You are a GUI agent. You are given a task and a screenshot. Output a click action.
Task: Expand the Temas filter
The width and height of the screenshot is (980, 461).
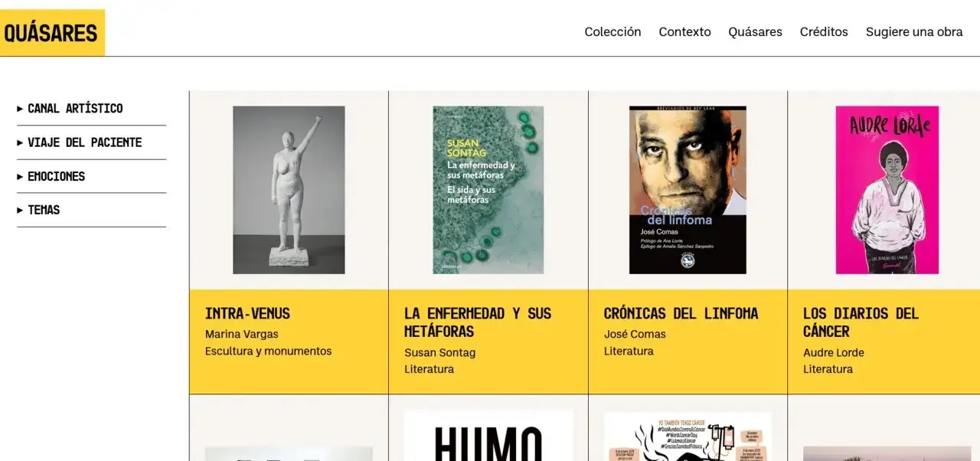[91, 210]
